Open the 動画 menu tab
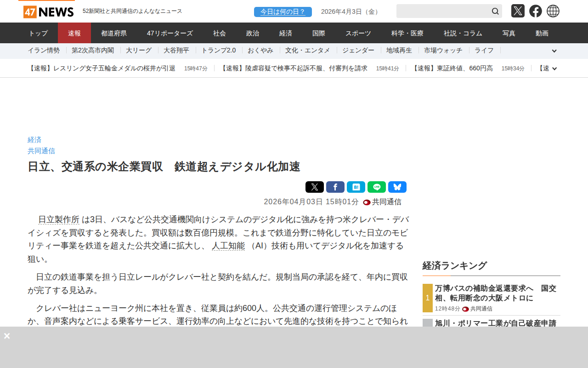The width and height of the screenshot is (588, 368). pos(542,33)
